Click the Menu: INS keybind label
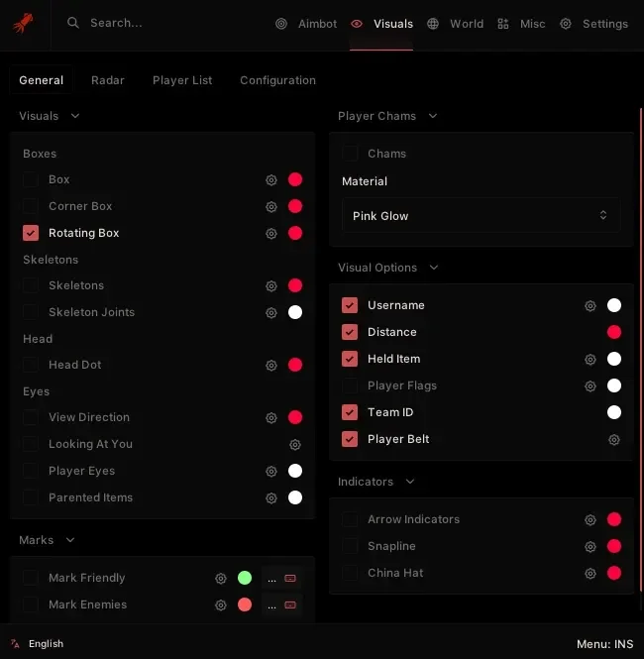Viewport: 644px width, 659px height. pyautogui.click(x=605, y=644)
